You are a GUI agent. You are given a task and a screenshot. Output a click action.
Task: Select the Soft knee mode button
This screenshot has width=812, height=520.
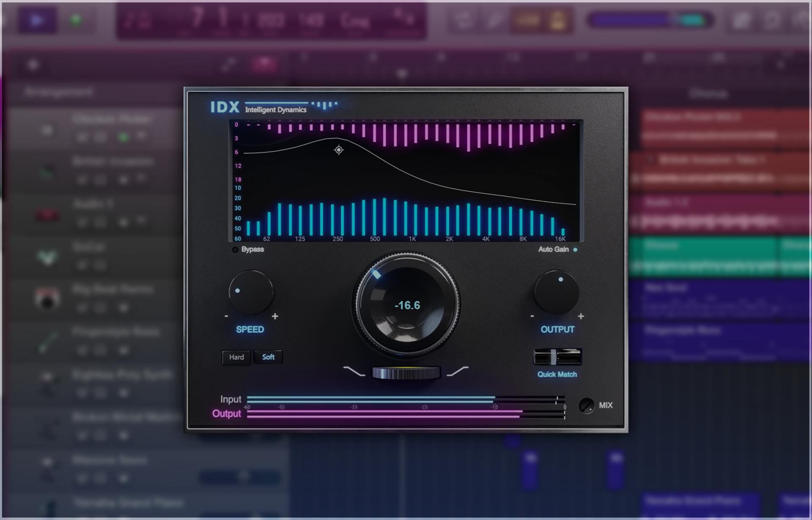(x=268, y=357)
